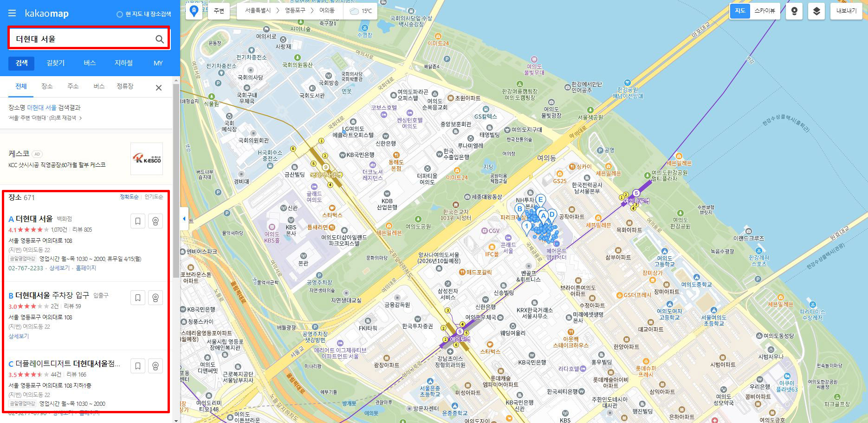Select the 검색 tab
Screen dimensions: 868x423
tap(21, 63)
